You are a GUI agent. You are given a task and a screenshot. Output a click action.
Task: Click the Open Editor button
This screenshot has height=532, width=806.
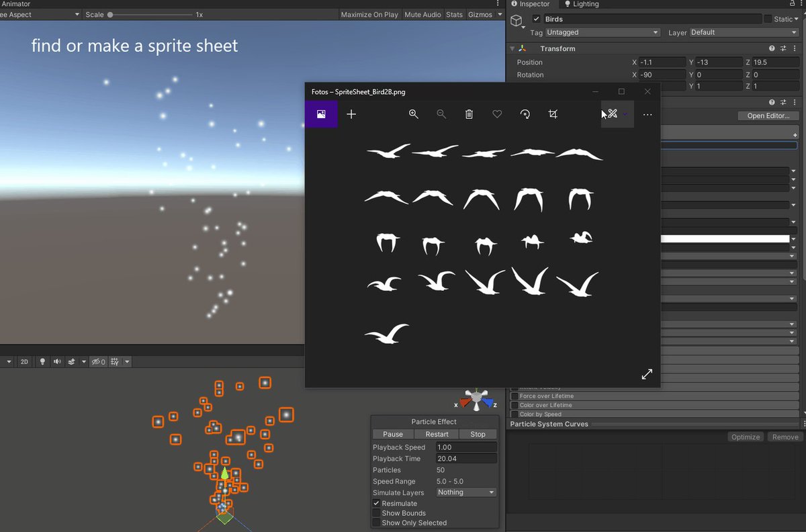768,116
